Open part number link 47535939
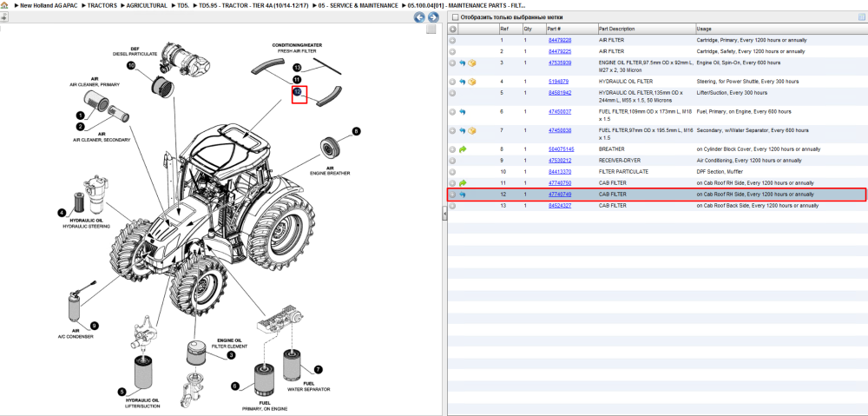Viewport: 868px width, 416px height. click(559, 63)
